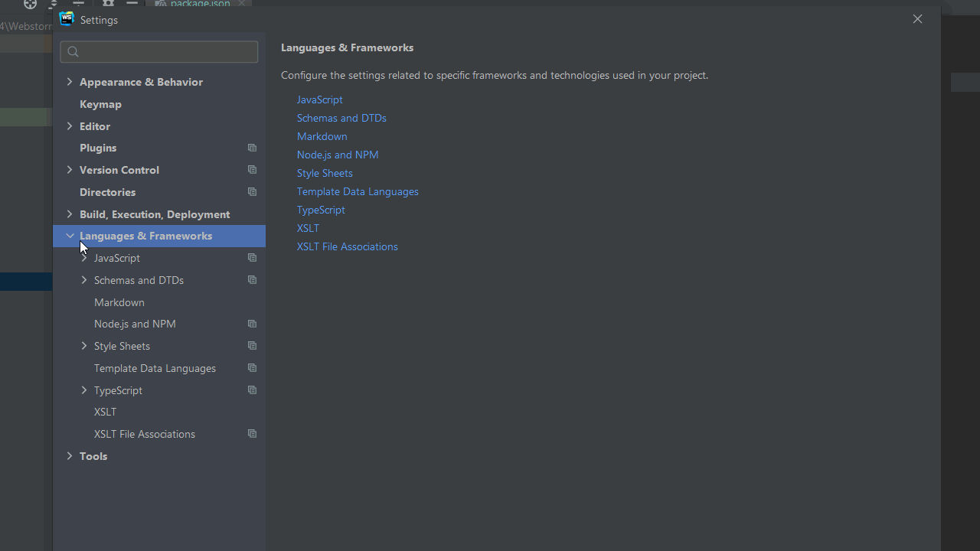Expand the Editor settings section

click(x=70, y=126)
